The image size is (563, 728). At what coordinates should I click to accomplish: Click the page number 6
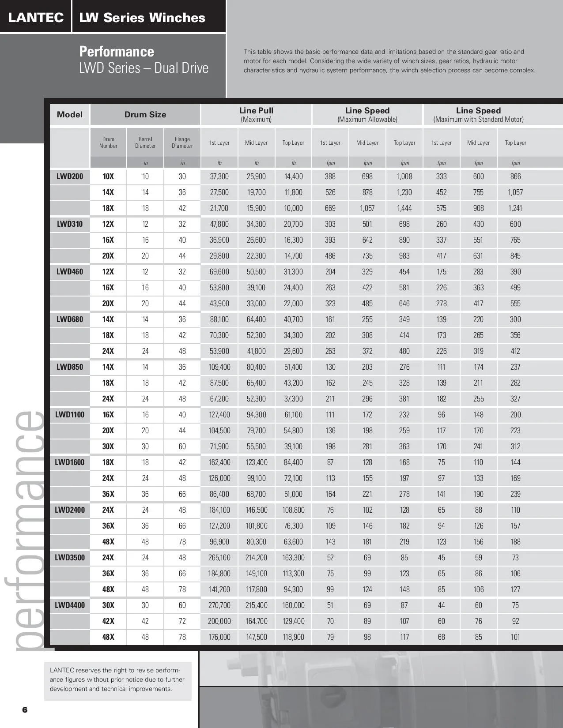tap(25, 710)
